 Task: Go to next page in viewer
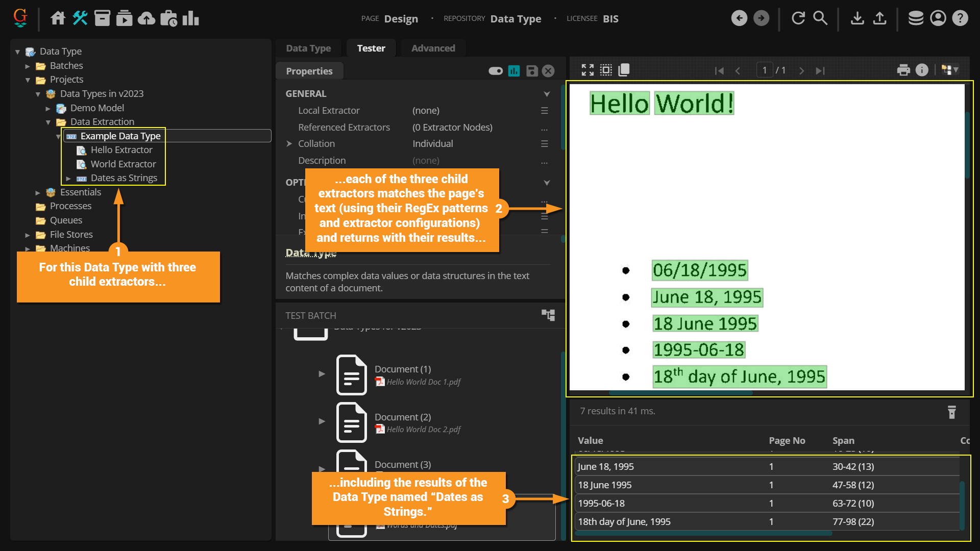pyautogui.click(x=801, y=71)
